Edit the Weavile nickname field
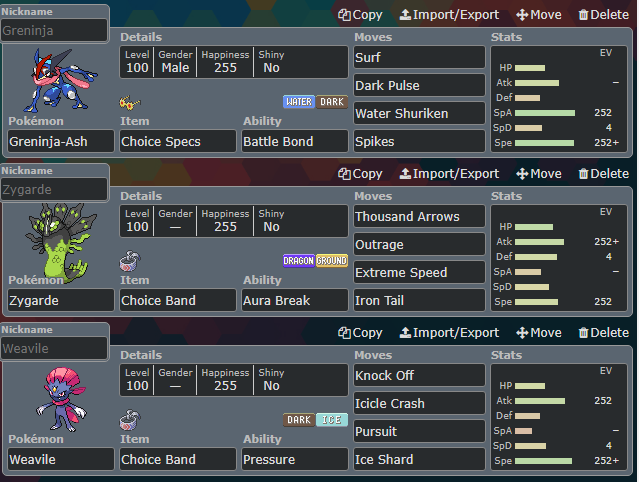639x482 pixels. pos(54,348)
